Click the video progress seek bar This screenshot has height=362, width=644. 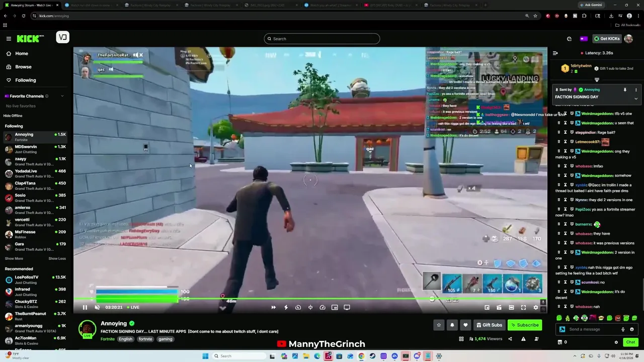(310, 299)
